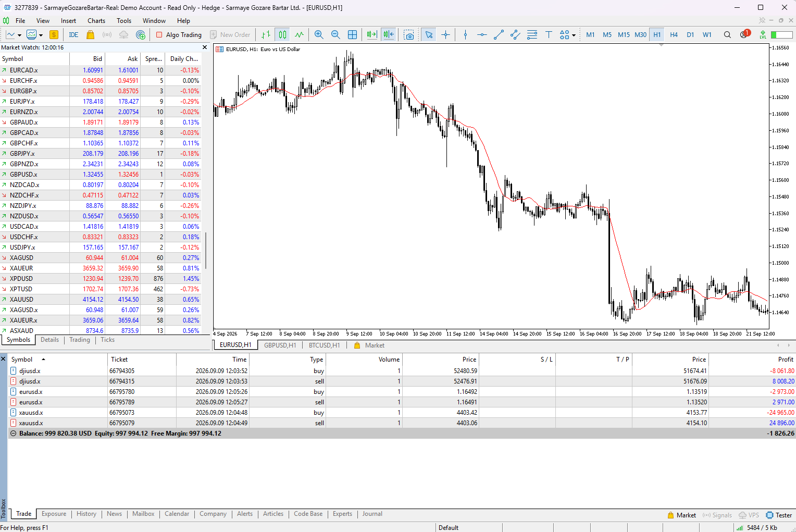This screenshot has height=532, width=796.
Task: Toggle Algo Trading on
Action: 179,35
